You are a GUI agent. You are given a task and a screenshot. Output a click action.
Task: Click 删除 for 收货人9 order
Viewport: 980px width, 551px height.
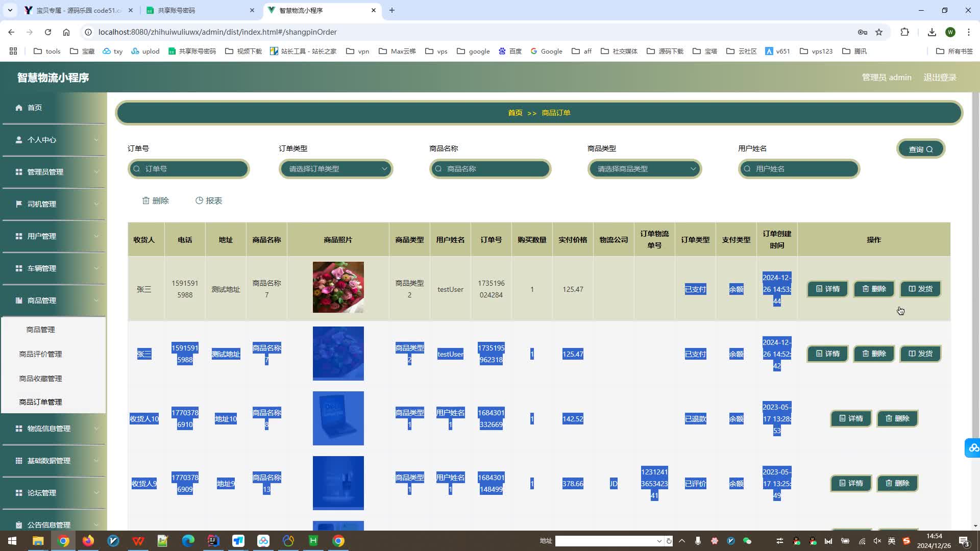[x=897, y=484]
